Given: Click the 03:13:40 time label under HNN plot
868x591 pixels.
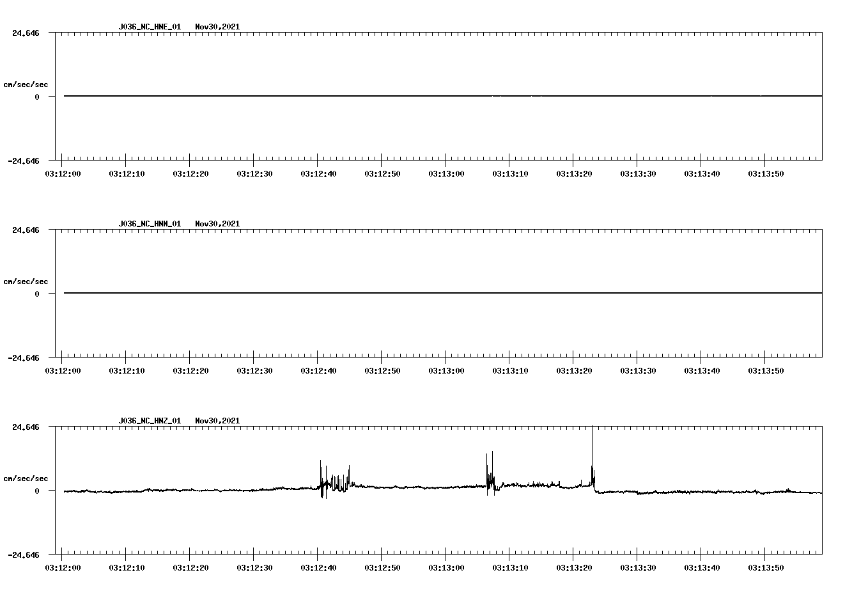Looking at the screenshot, I should pyautogui.click(x=702, y=370).
